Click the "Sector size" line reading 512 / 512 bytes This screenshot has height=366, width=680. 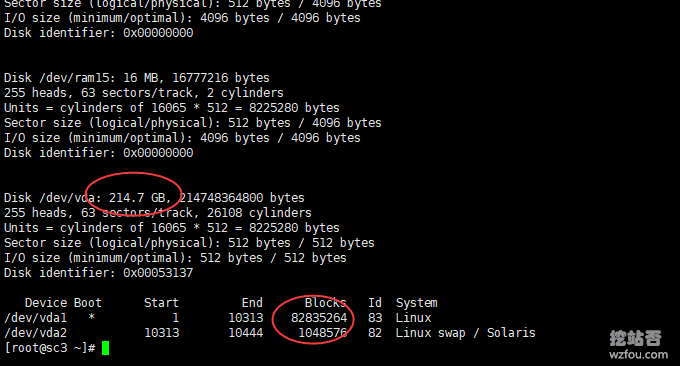click(189, 243)
